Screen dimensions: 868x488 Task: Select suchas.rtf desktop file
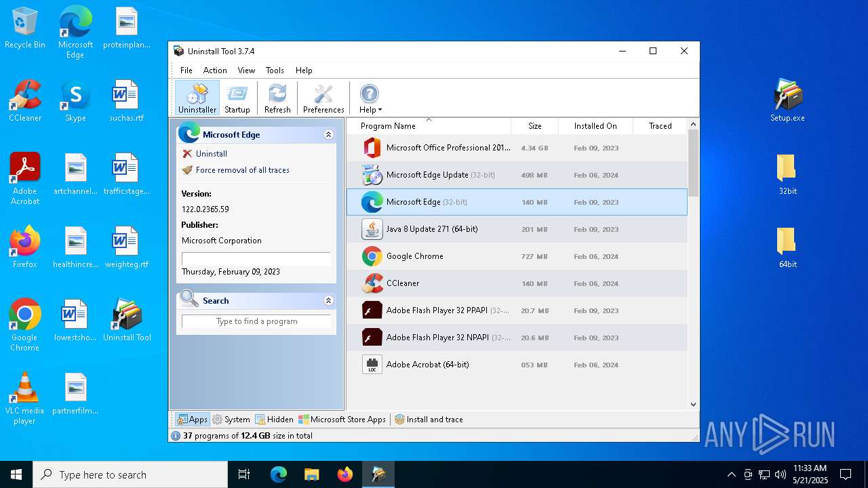126,102
